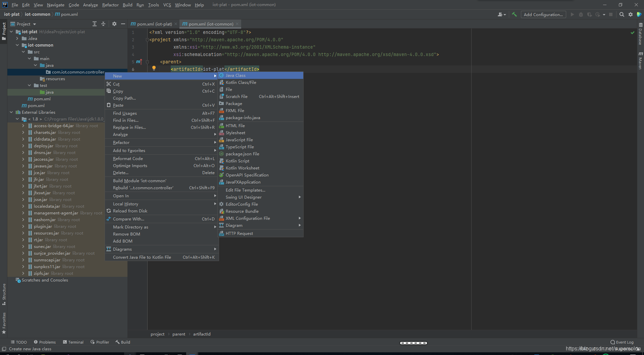Open the Refactor menu in the menu bar
644x355 pixels.
pyautogui.click(x=110, y=5)
